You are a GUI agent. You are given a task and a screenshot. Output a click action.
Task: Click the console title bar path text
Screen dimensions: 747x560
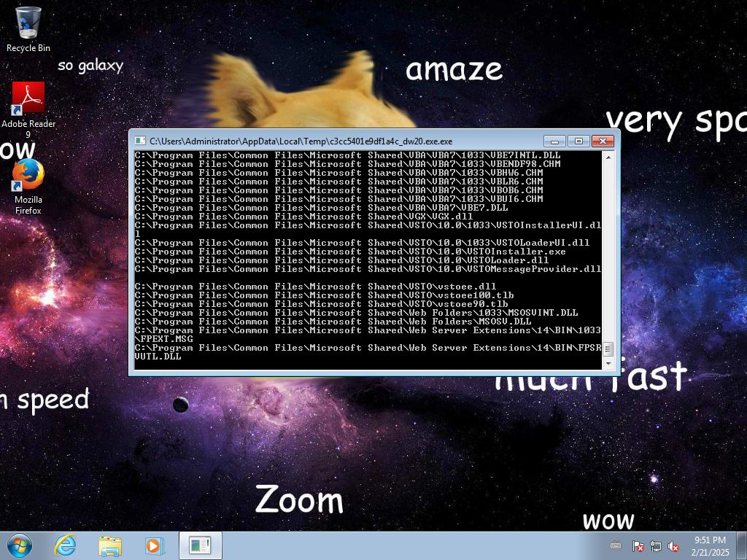tap(301, 141)
